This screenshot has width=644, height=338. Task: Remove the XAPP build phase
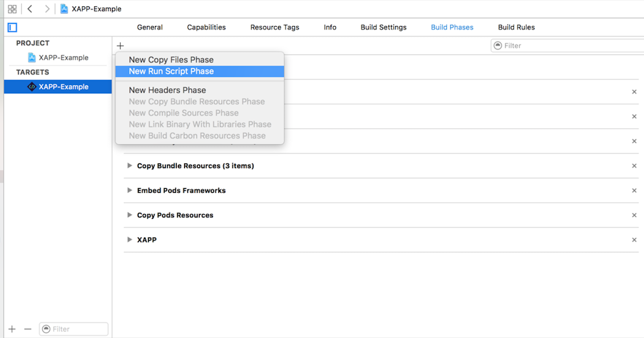634,240
